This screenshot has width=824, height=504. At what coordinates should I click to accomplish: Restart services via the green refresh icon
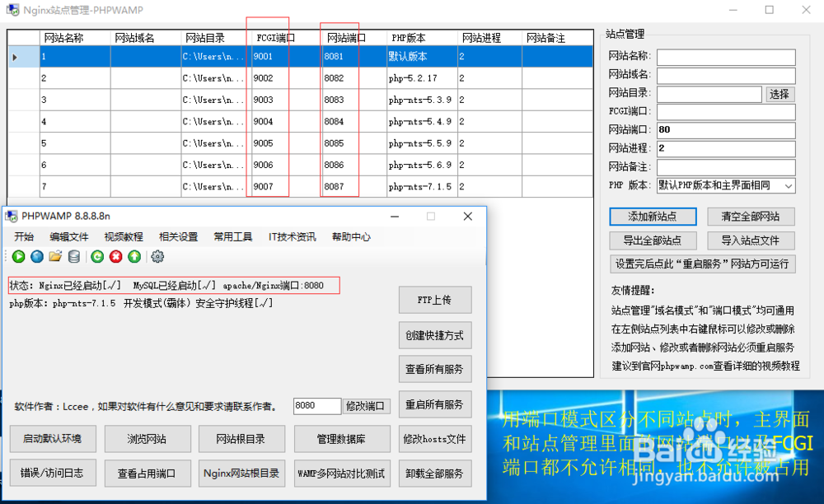(x=98, y=256)
